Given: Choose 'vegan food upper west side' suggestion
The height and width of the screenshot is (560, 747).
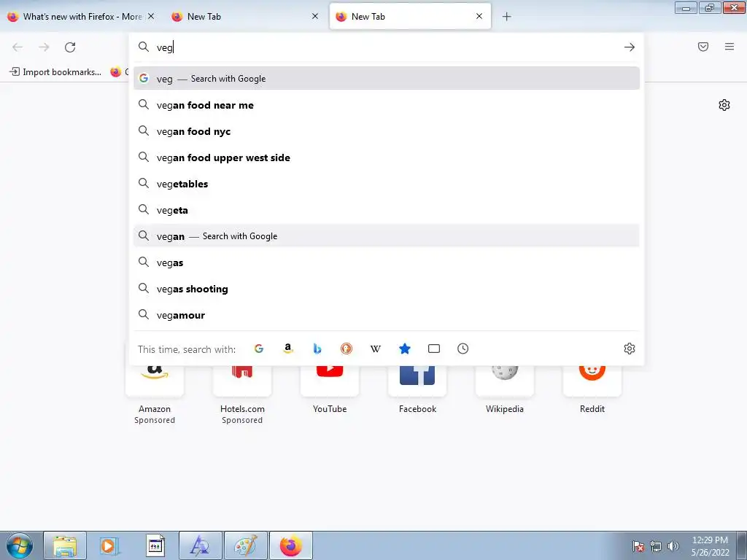Looking at the screenshot, I should tap(387, 157).
